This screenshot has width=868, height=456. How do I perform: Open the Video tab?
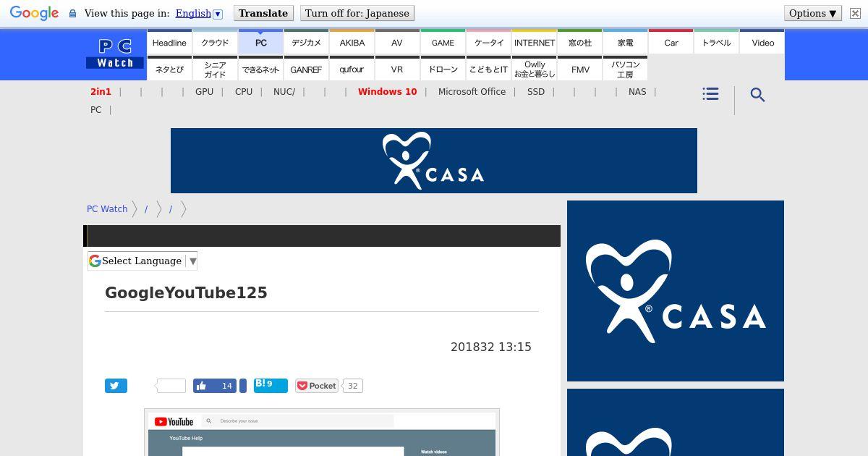[x=762, y=42]
